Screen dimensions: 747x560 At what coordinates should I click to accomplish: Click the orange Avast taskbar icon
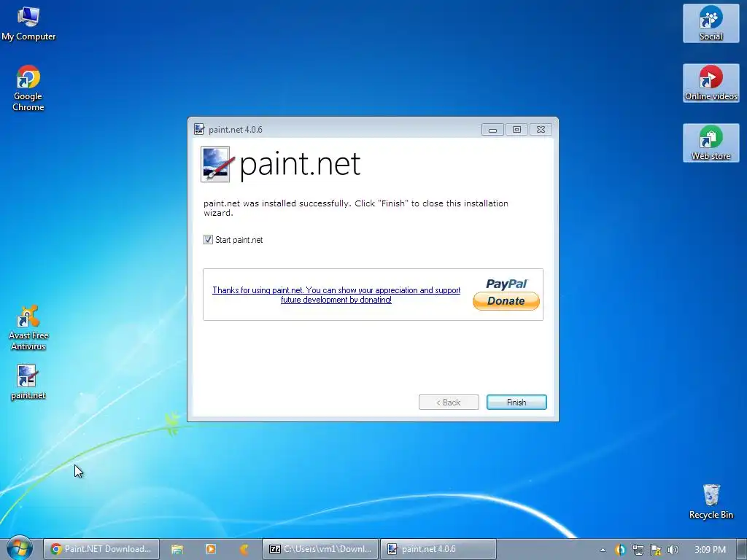(244, 549)
